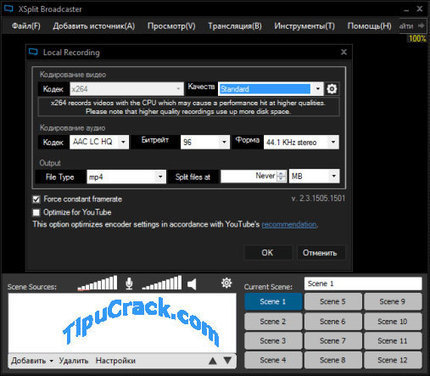Switch to Scene 5
430x376 pixels.
pyautogui.click(x=333, y=302)
